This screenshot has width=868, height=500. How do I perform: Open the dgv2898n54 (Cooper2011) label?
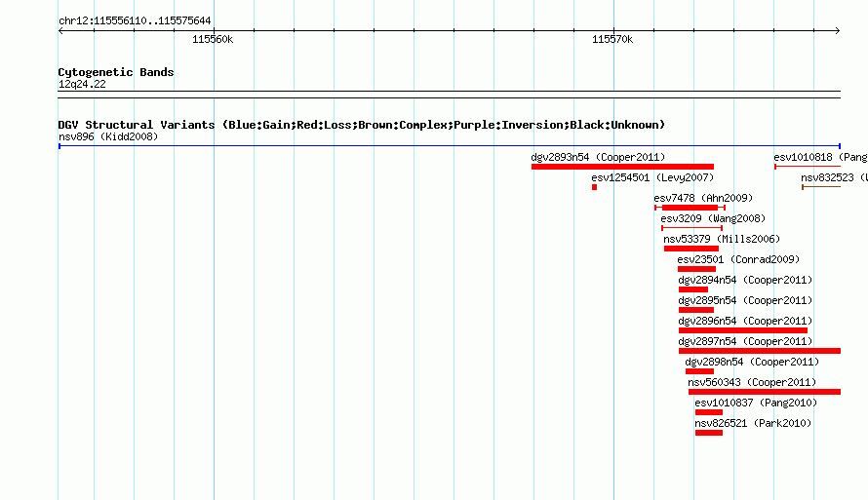[x=752, y=362]
